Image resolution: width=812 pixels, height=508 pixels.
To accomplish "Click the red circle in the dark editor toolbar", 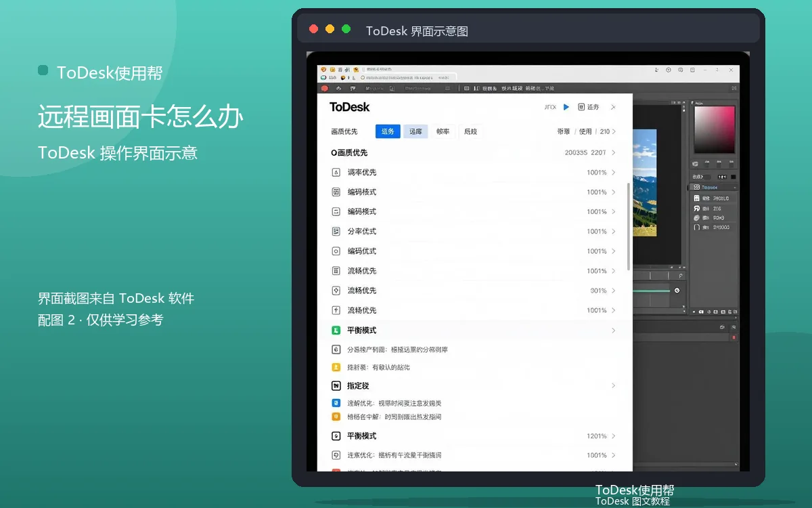I will [x=324, y=88].
